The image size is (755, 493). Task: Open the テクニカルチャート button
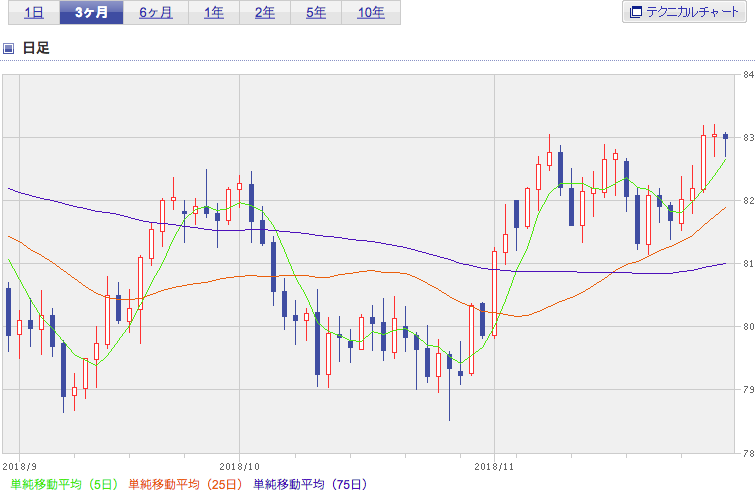684,12
